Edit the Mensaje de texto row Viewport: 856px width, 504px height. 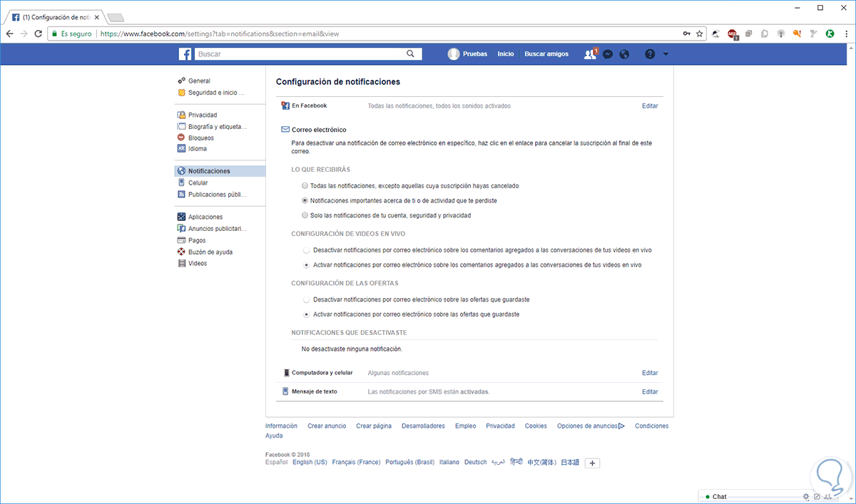(x=650, y=391)
